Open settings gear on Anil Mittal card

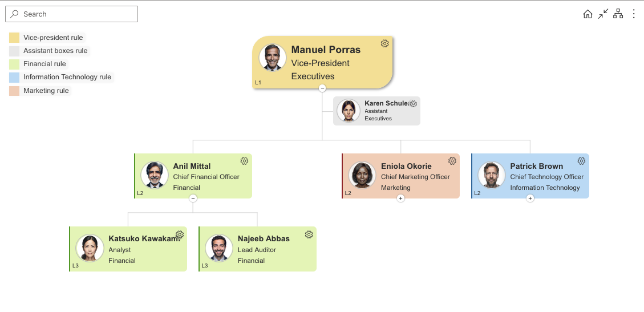[x=244, y=161]
